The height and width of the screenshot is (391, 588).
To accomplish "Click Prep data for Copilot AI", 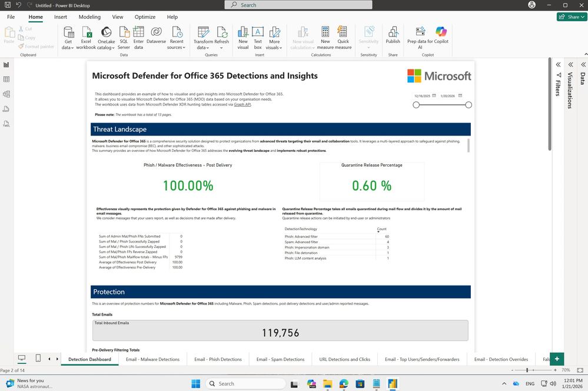I will click(420, 37).
